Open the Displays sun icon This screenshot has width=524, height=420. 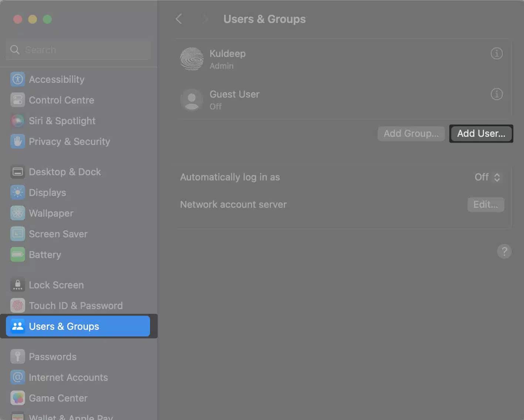point(18,192)
